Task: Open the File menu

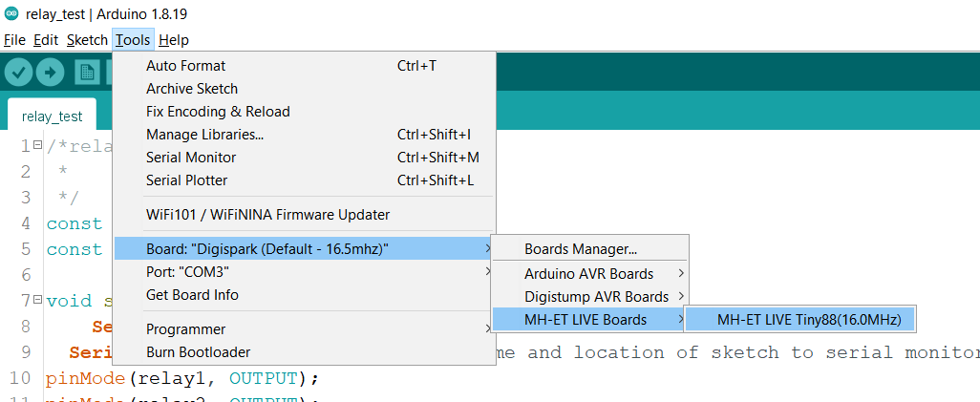Action: (14, 40)
